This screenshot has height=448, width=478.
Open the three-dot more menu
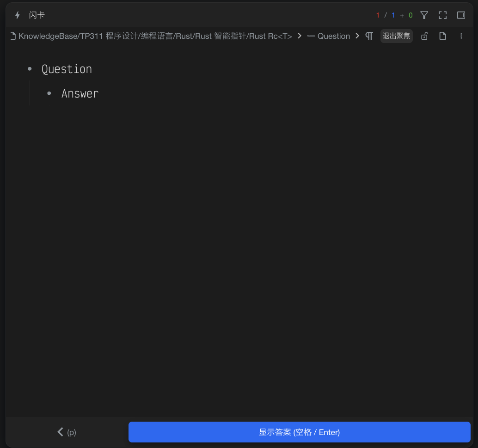[461, 36]
